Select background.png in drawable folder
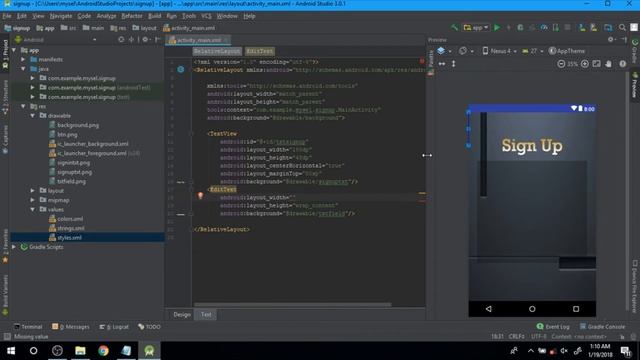This screenshot has width=640, height=360. click(78, 125)
